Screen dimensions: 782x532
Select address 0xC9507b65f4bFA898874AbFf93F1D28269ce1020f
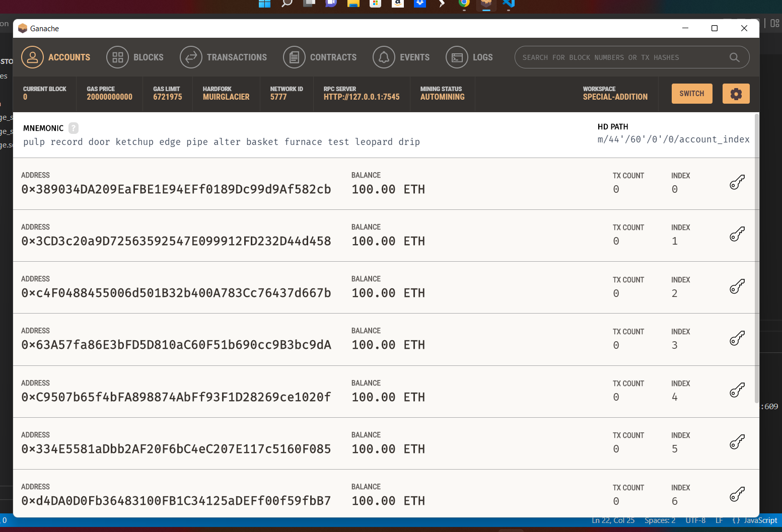tap(176, 397)
